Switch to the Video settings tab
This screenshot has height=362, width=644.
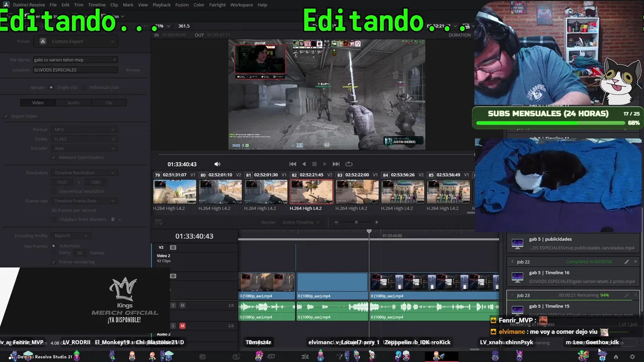click(x=38, y=103)
